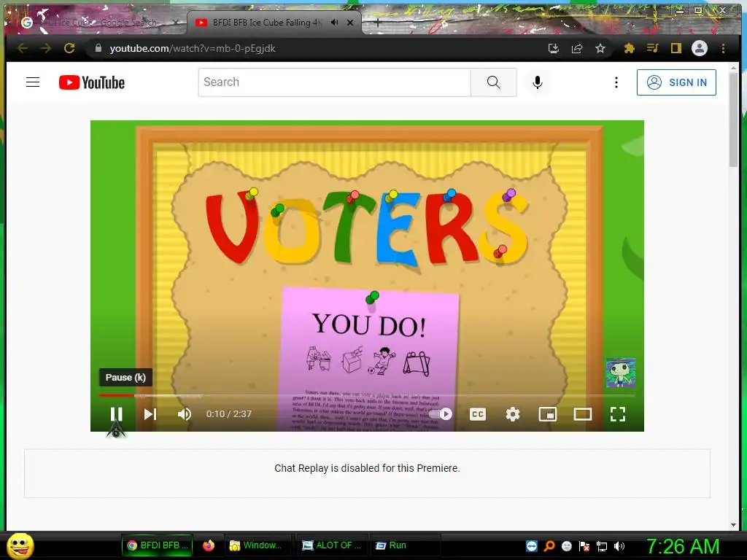Open ALOT OF taskbar item
747x560 pixels.
click(x=332, y=545)
